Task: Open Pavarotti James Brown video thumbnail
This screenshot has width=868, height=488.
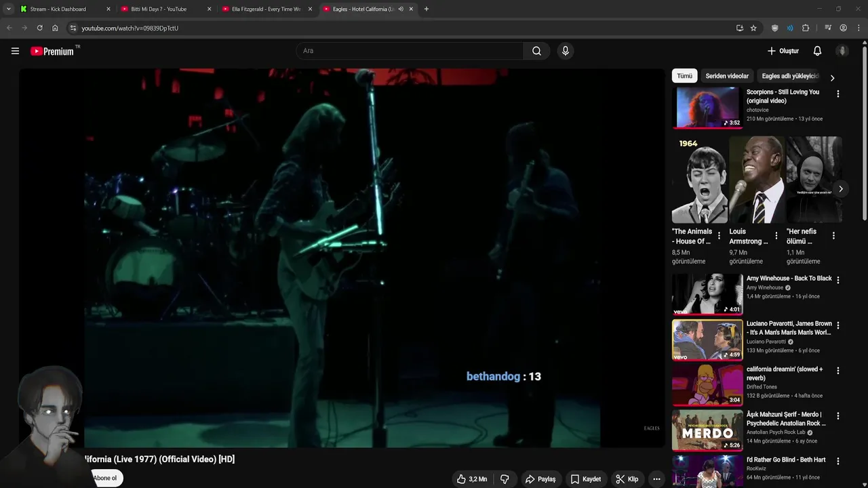Action: 707,340
